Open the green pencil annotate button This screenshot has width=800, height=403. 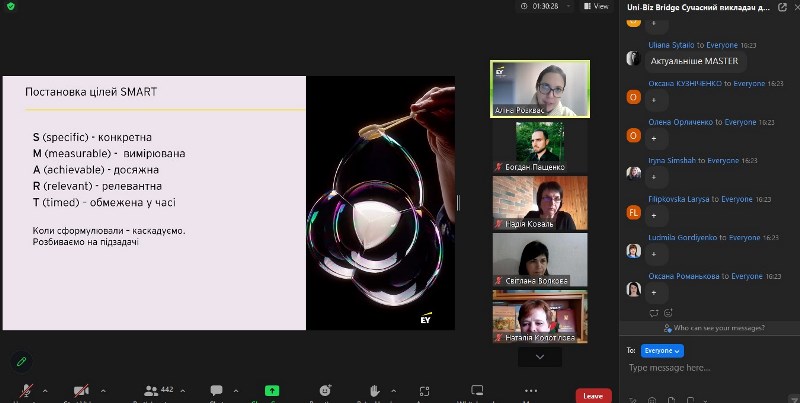click(21, 362)
